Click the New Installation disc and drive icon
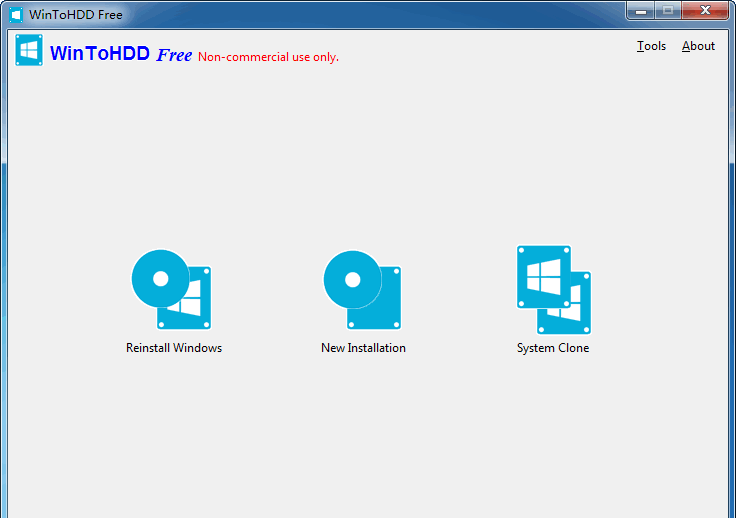Image resolution: width=736 pixels, height=518 pixels. point(362,290)
